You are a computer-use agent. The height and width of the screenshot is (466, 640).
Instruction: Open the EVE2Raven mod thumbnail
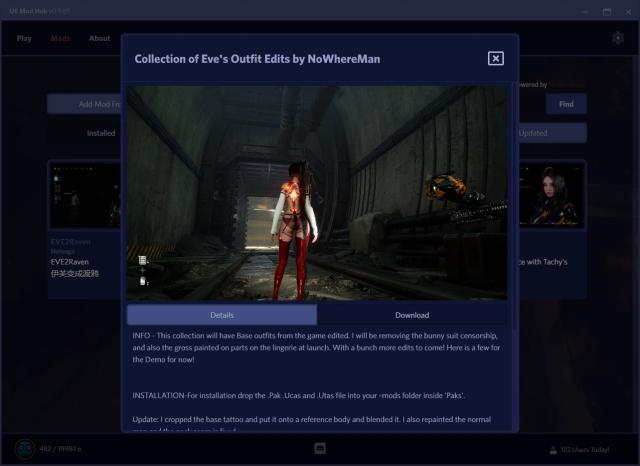coord(85,195)
